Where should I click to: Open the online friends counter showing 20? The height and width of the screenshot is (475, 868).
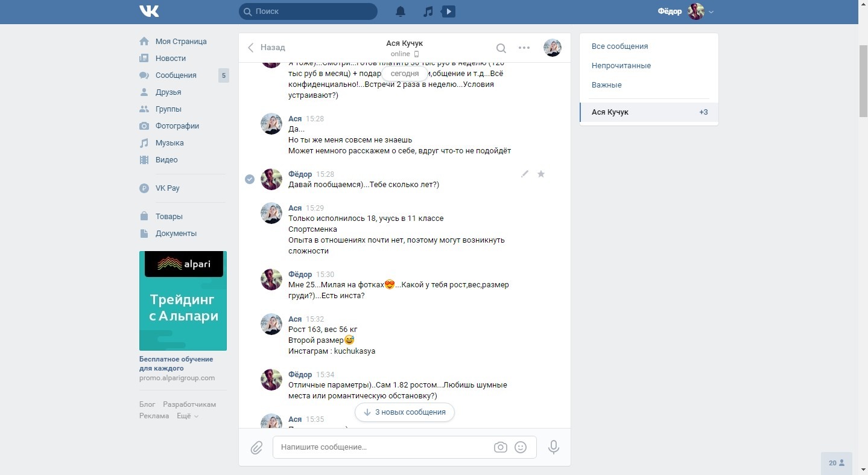pyautogui.click(x=837, y=463)
